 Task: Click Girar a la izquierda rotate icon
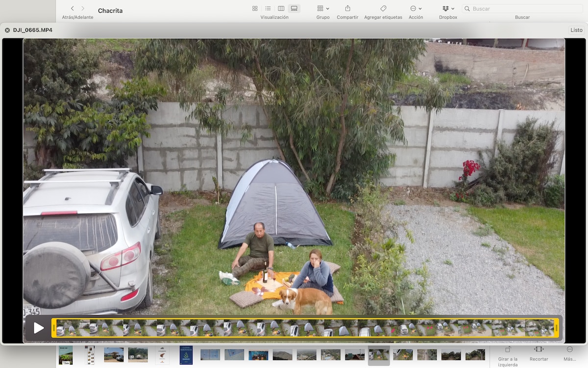[x=508, y=349]
